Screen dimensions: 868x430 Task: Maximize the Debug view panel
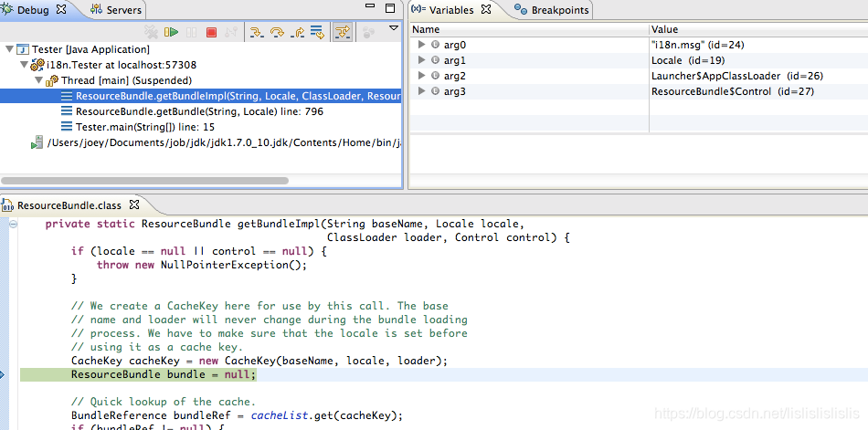coord(390,7)
